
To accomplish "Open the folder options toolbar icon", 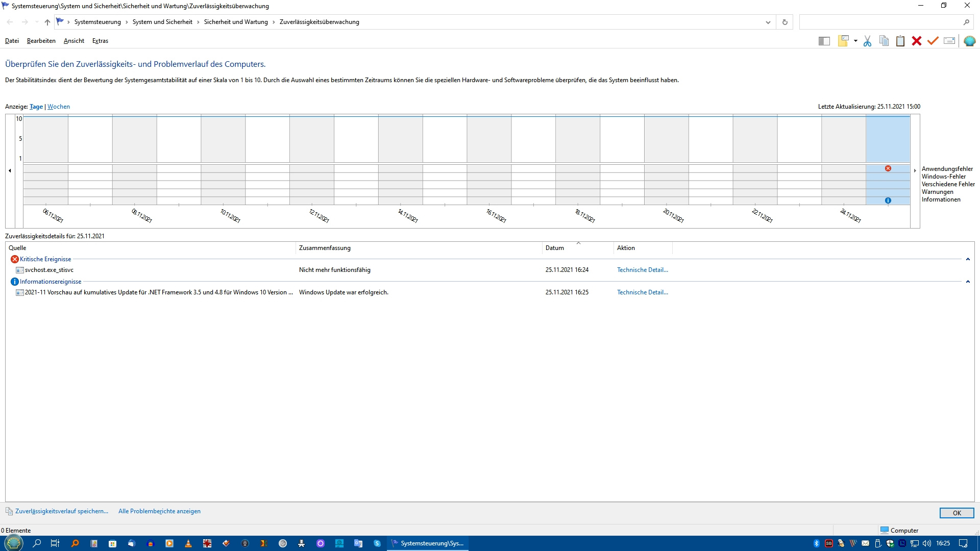I will click(x=843, y=41).
